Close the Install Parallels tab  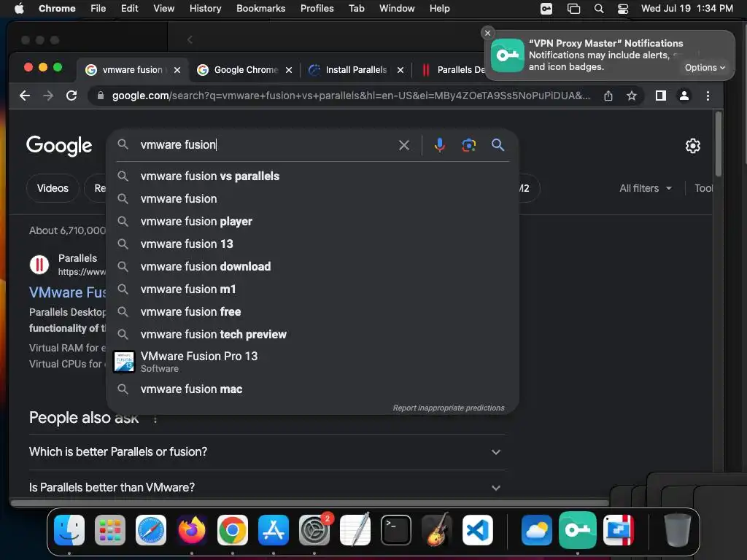pyautogui.click(x=400, y=70)
